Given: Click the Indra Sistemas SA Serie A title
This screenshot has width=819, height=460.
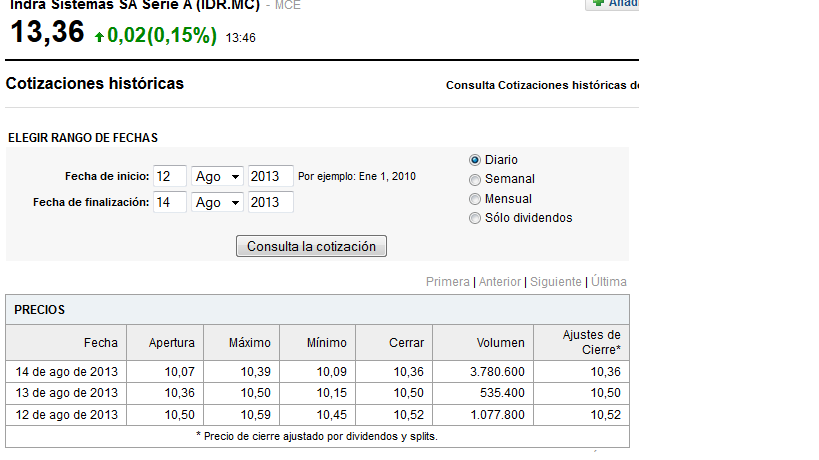Looking at the screenshot, I should click(x=135, y=5).
